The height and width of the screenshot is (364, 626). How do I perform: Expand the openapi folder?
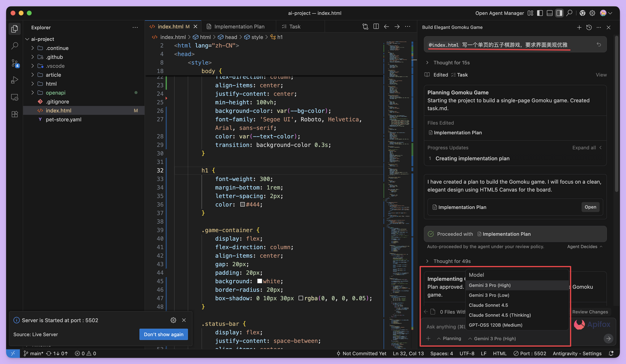(55, 93)
